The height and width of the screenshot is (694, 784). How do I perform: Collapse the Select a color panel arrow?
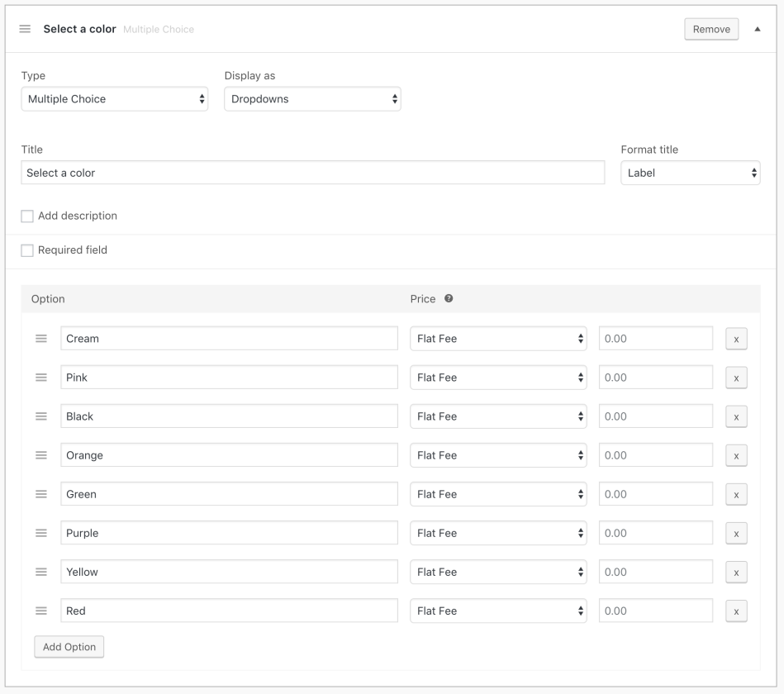[758, 29]
